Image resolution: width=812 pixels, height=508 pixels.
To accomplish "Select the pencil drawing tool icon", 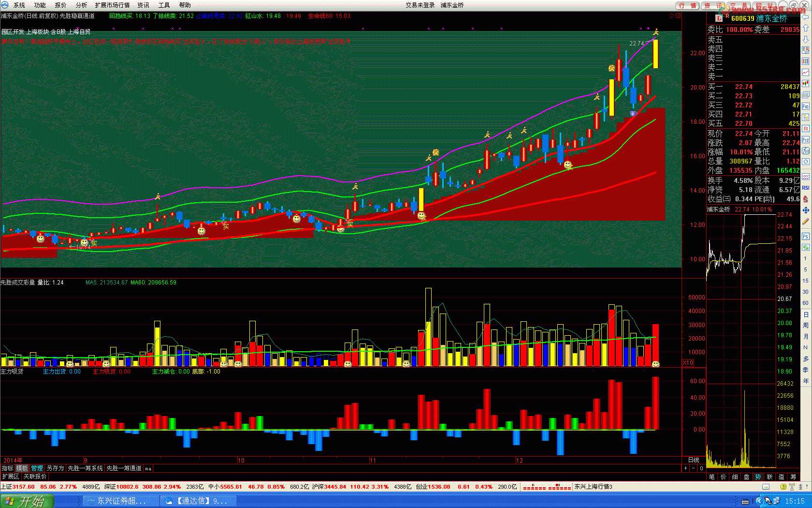I will [x=806, y=222].
